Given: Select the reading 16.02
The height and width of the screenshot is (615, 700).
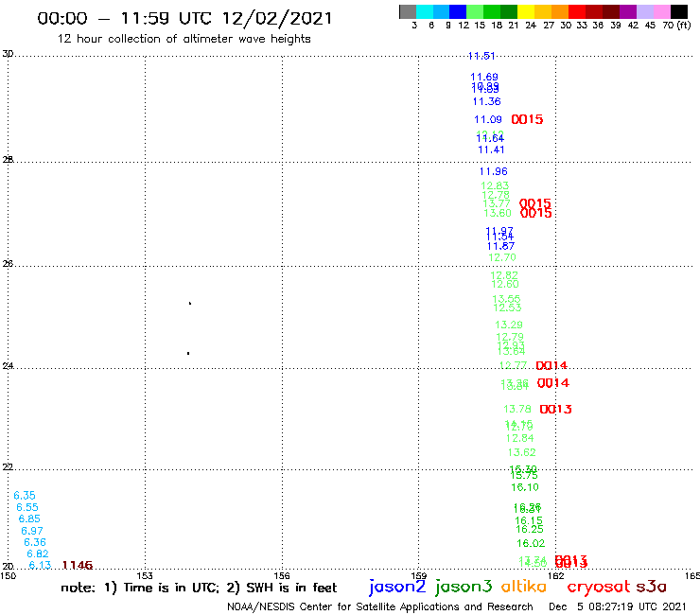Looking at the screenshot, I should point(531,543).
